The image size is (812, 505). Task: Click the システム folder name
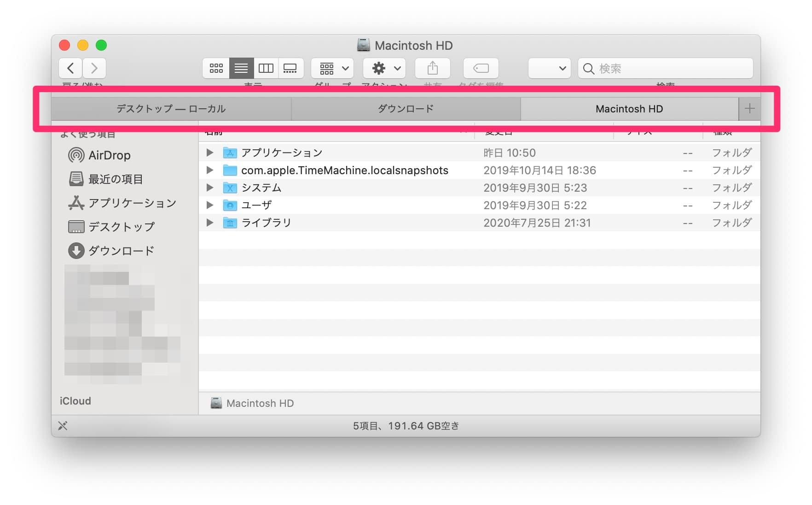coord(261,188)
